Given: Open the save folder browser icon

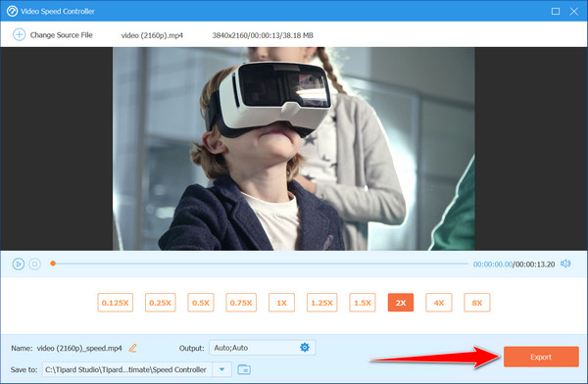Looking at the screenshot, I should tap(244, 369).
